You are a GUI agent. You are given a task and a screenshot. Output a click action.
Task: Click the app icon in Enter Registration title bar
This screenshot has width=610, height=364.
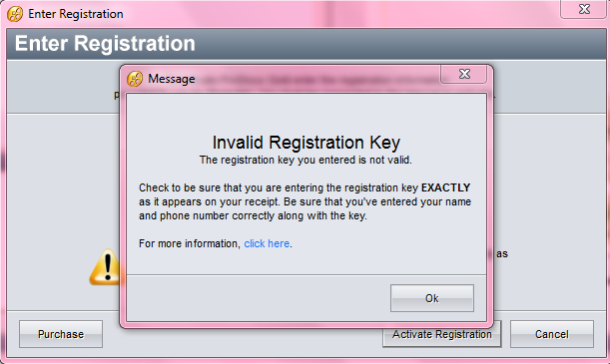click(x=15, y=14)
